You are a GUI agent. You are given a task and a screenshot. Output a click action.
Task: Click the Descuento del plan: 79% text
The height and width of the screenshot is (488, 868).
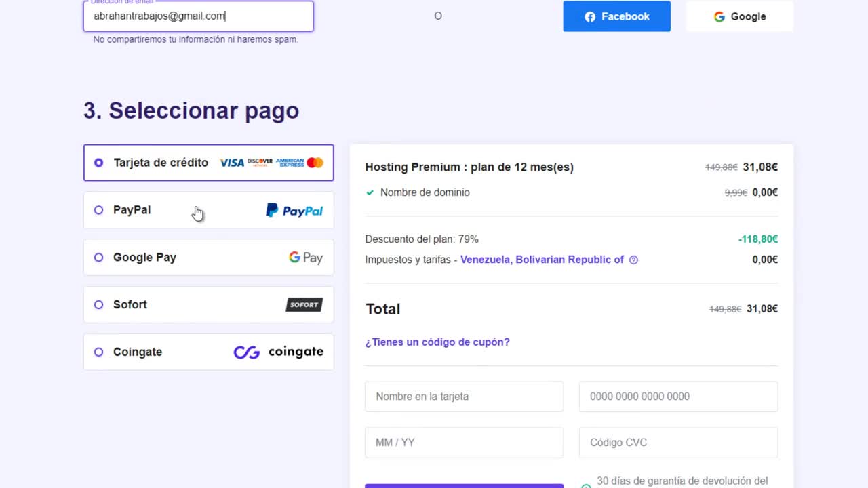pyautogui.click(x=422, y=239)
